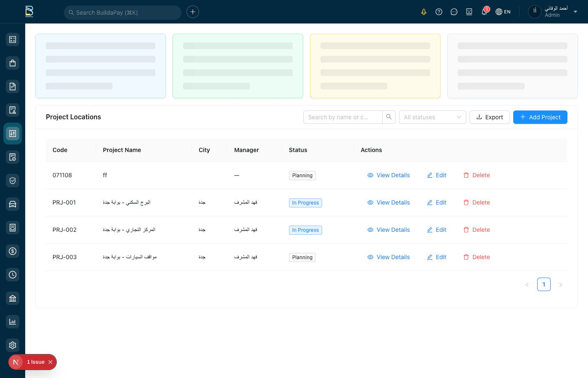
Task: Click the dollar coin sidebar icon
Action: 13,251
